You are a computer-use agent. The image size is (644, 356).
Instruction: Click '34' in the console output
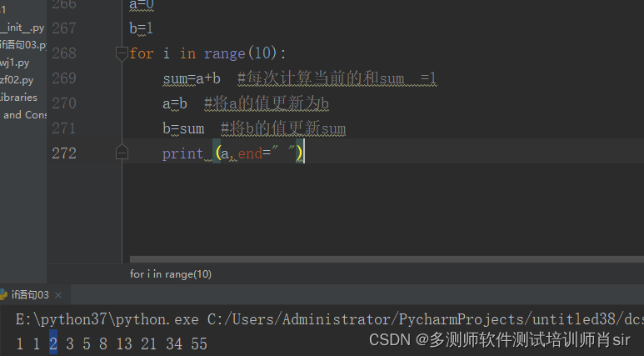174,343
